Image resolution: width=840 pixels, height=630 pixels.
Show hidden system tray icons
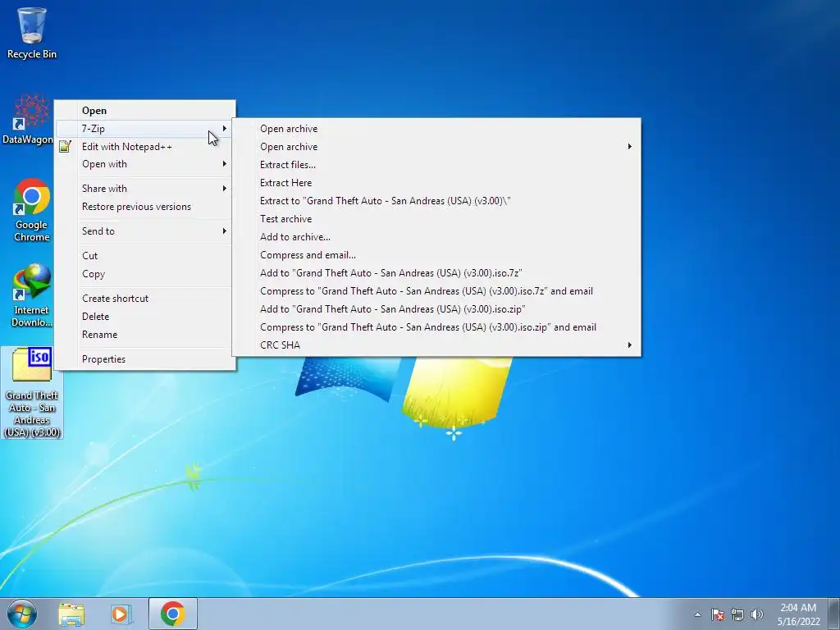(x=697, y=614)
